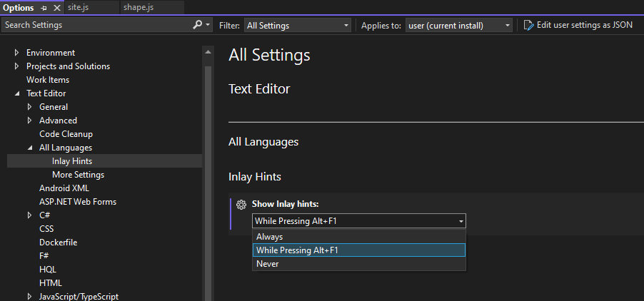Screen dimensions: 644x301
Task: Open the Applies to user dropdown
Action: (459, 25)
